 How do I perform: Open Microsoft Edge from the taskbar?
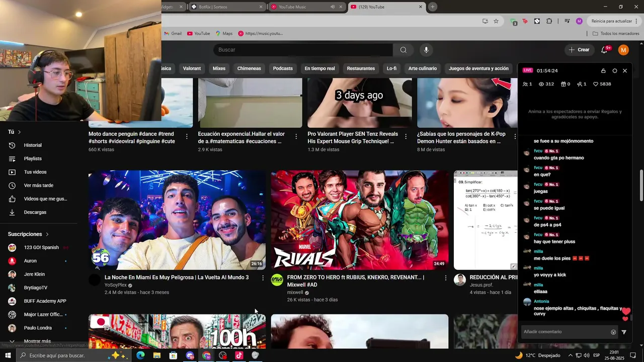[140, 355]
